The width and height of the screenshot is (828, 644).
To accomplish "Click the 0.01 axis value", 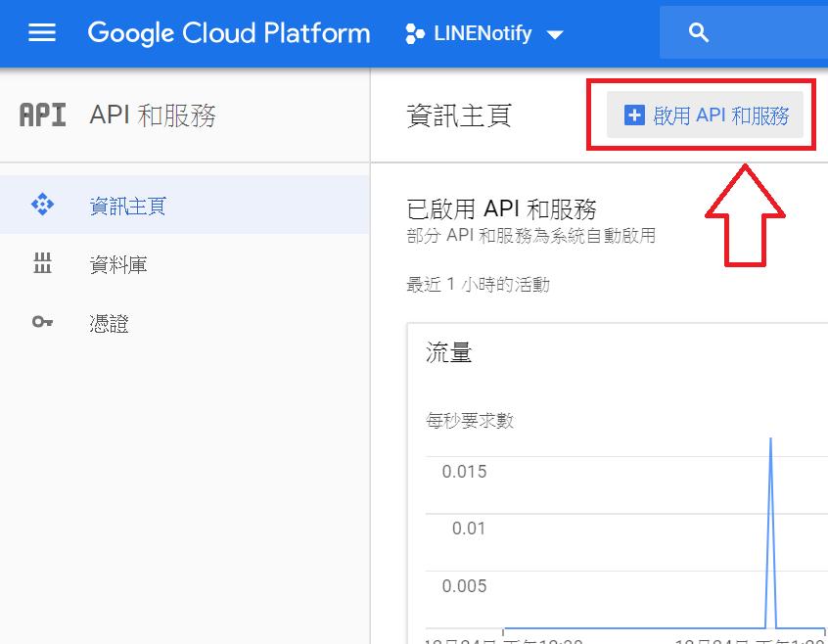I will 469,529.
